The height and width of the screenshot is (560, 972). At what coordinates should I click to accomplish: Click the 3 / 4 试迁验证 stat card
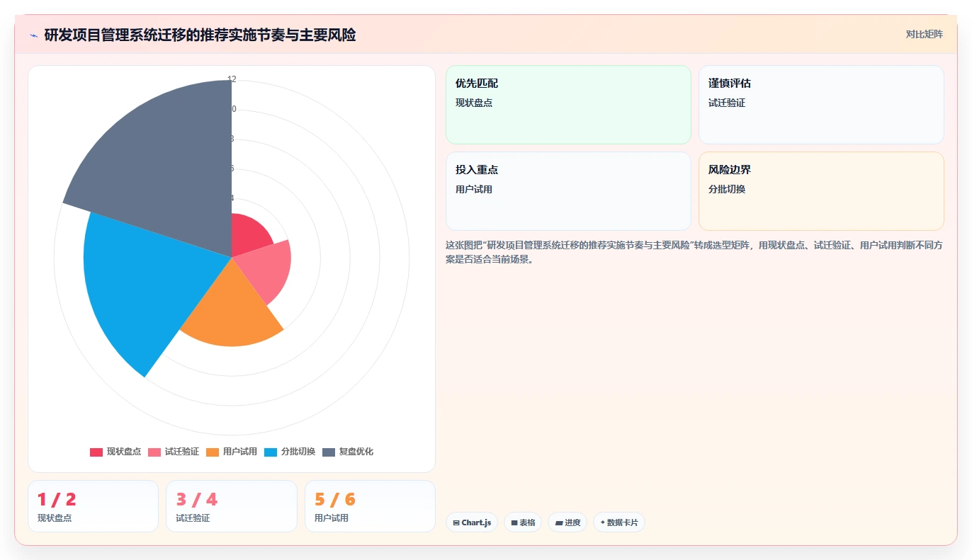coord(232,506)
